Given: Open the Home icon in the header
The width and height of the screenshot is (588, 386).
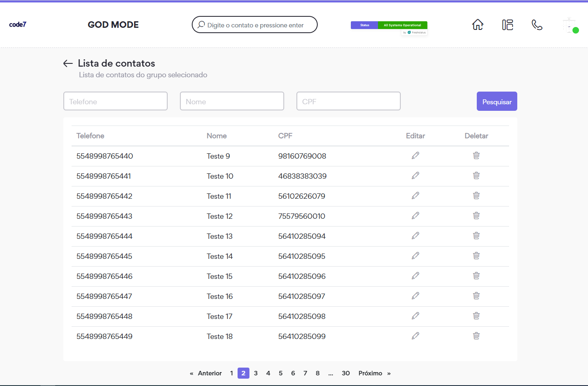Looking at the screenshot, I should 478,25.
